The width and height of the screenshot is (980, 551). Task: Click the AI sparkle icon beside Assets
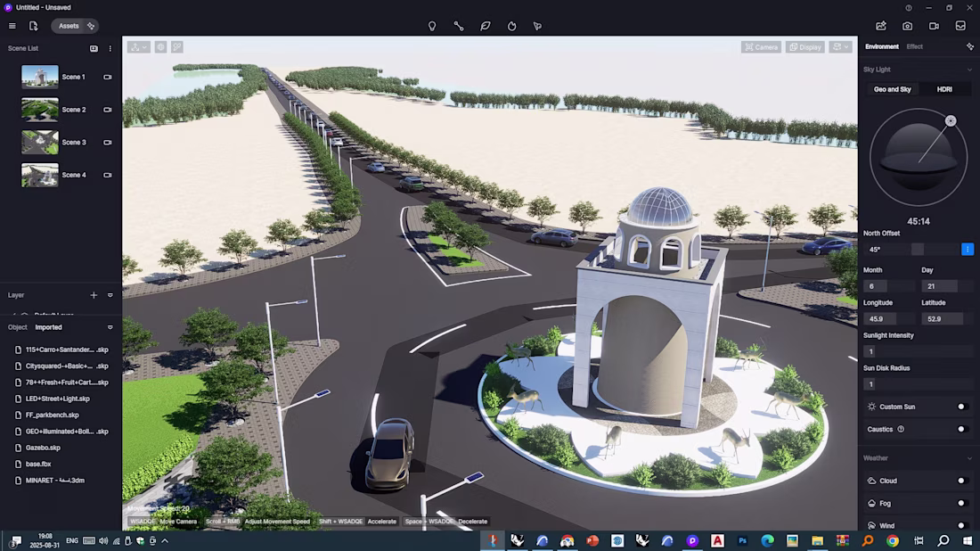(91, 26)
